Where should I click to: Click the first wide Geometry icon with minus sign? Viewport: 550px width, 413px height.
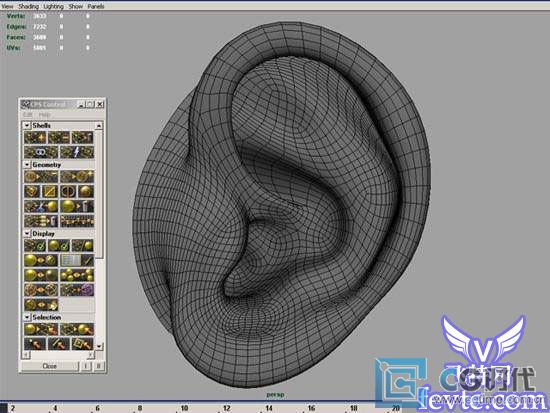(x=41, y=176)
